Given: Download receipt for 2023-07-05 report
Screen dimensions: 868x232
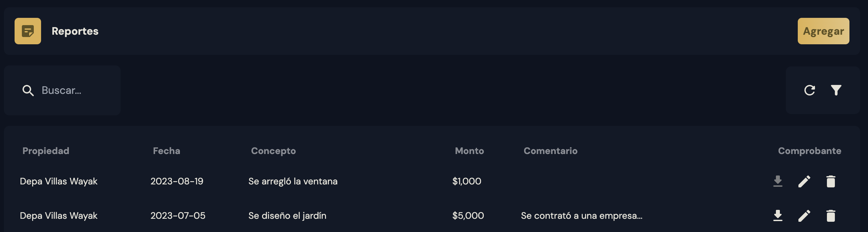Looking at the screenshot, I should click(778, 215).
